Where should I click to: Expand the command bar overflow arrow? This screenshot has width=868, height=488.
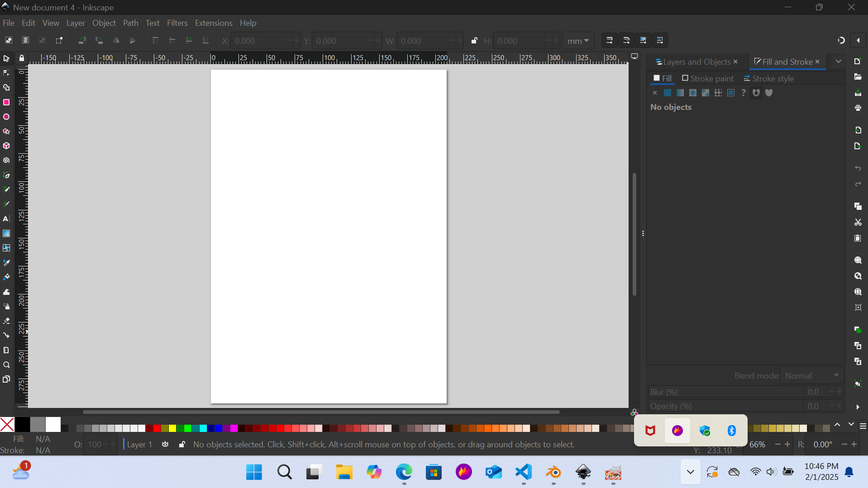[x=858, y=407]
